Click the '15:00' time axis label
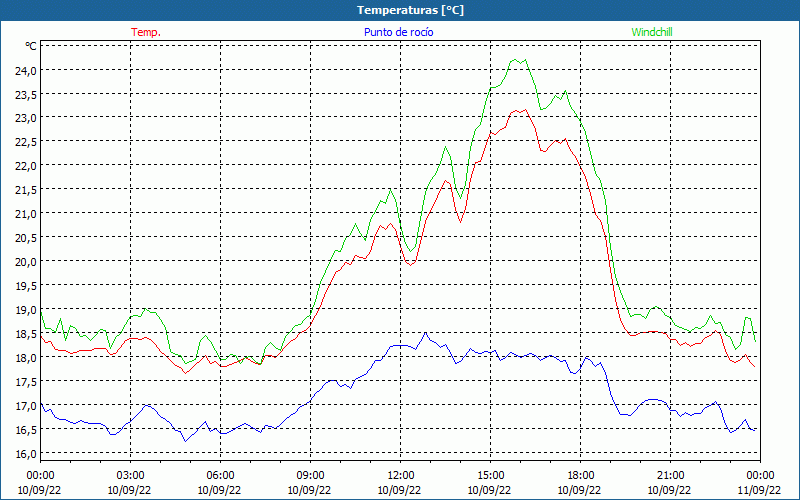This screenshot has width=800, height=500. coord(490,476)
